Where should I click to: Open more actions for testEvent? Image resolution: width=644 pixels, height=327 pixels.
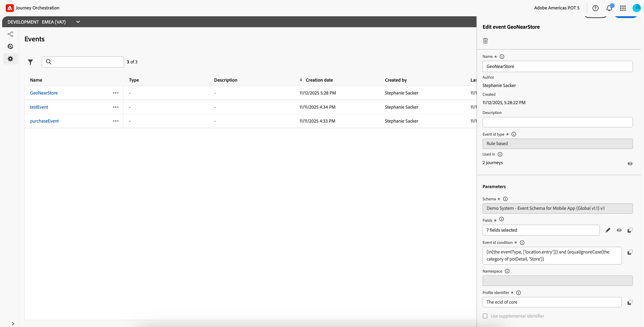tap(115, 107)
